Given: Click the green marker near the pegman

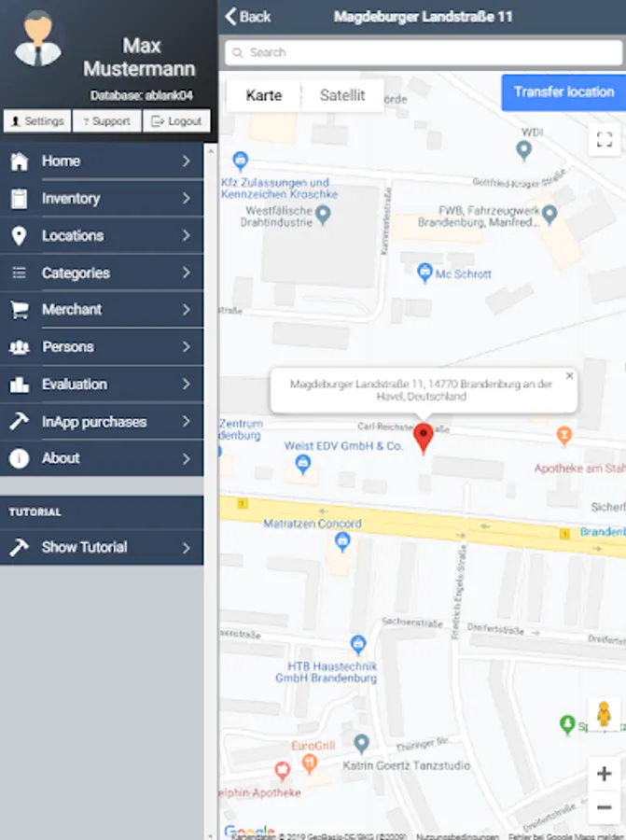Looking at the screenshot, I should [x=567, y=725].
